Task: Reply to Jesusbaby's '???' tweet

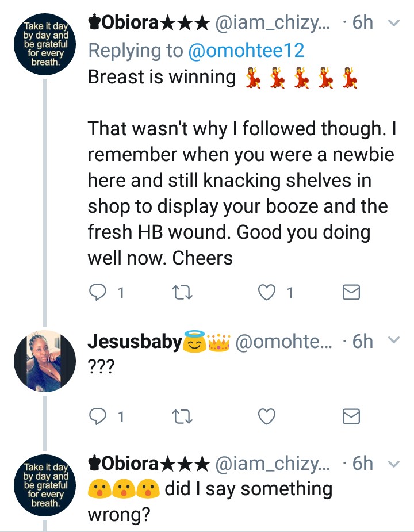Action: 99,416
